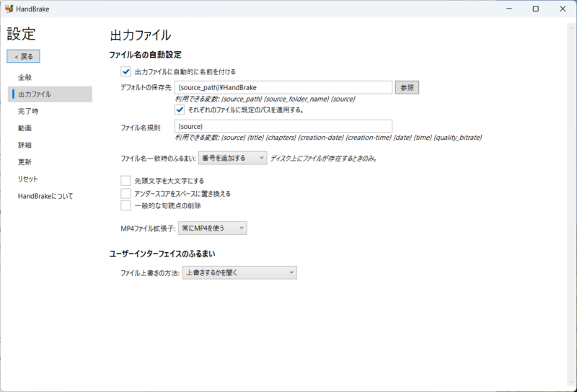The height and width of the screenshot is (392, 577).
Task: Minimize the HandBrake window
Action: (x=509, y=9)
